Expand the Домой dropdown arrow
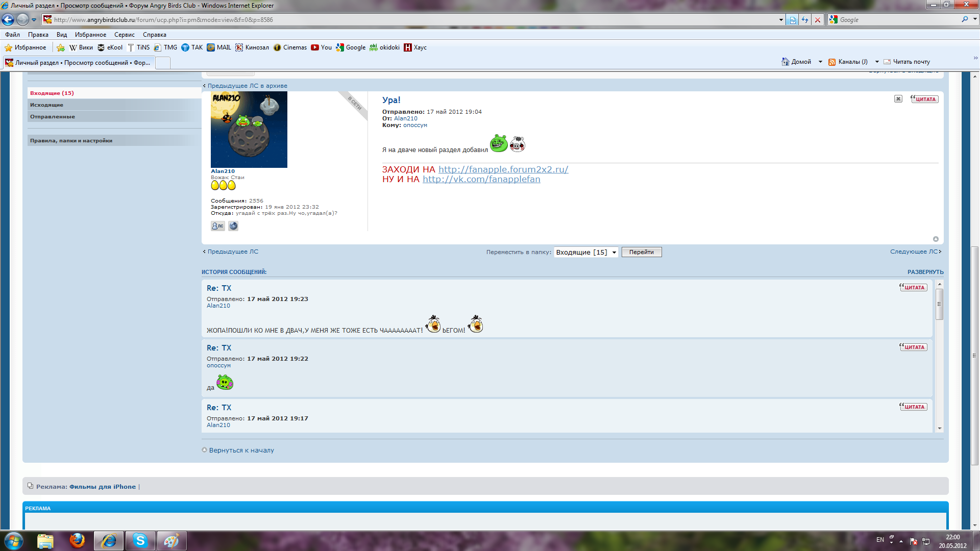Screen dimensions: 980x551 820,62
